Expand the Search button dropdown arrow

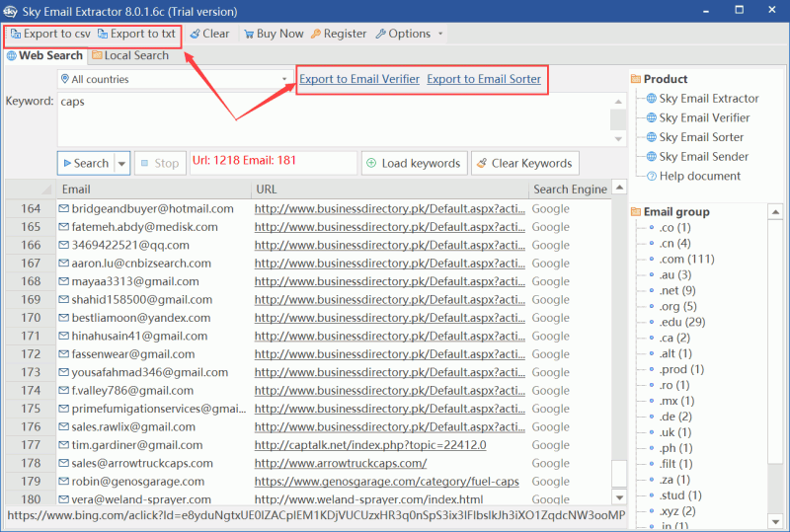[x=121, y=163]
